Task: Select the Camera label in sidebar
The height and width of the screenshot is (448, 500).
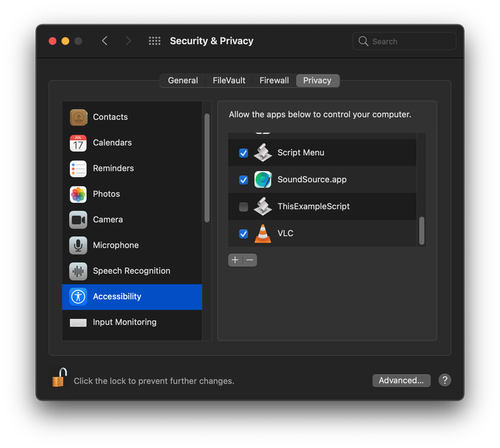Action: [x=108, y=219]
